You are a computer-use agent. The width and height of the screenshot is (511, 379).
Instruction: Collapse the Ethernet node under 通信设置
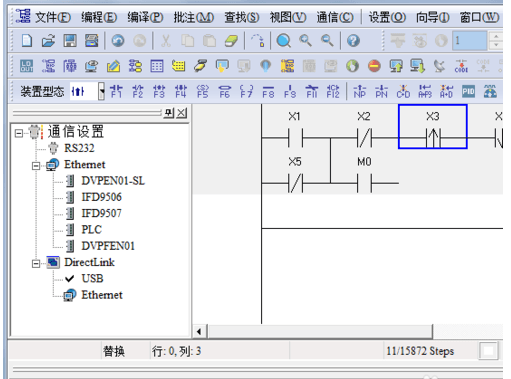click(x=36, y=166)
